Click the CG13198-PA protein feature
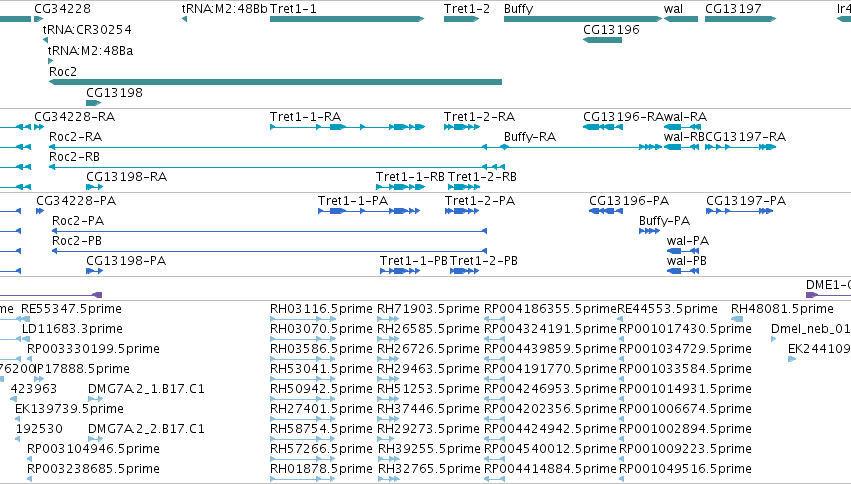Screen dimensions: 851x484 coord(94,271)
